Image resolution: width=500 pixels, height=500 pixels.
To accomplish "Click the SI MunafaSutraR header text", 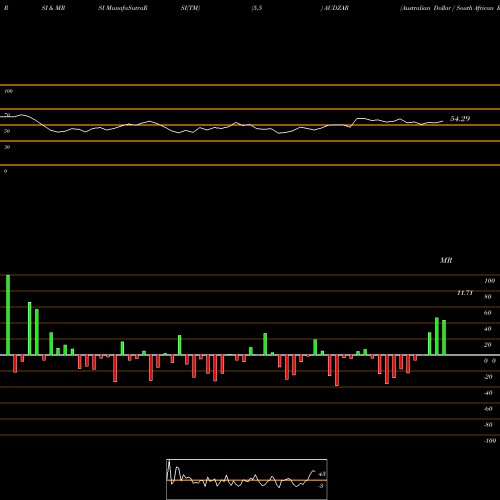I will pos(123,8).
